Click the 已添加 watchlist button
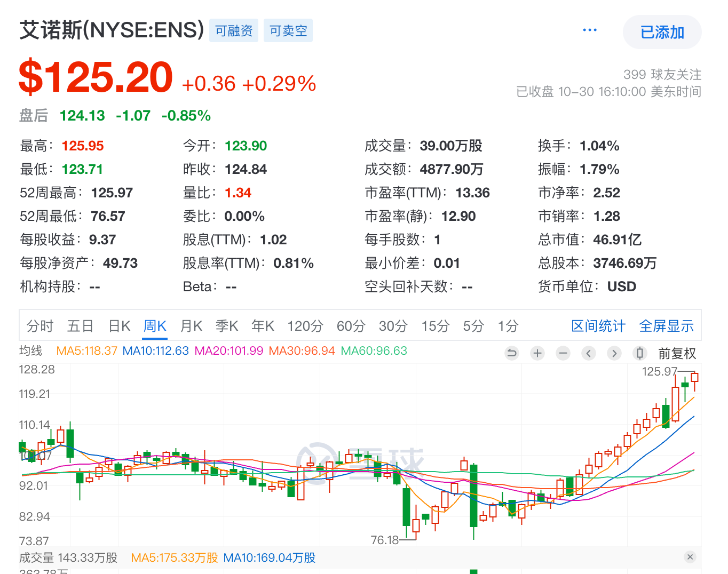The image size is (728, 574). pos(662,33)
